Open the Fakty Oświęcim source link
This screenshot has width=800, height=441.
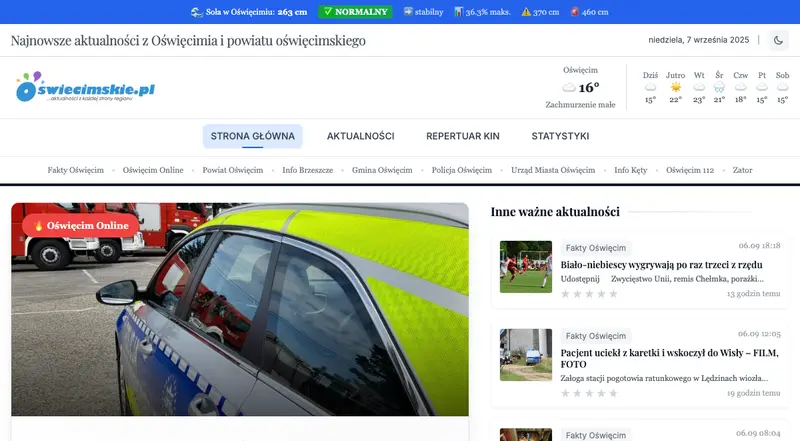pos(76,170)
